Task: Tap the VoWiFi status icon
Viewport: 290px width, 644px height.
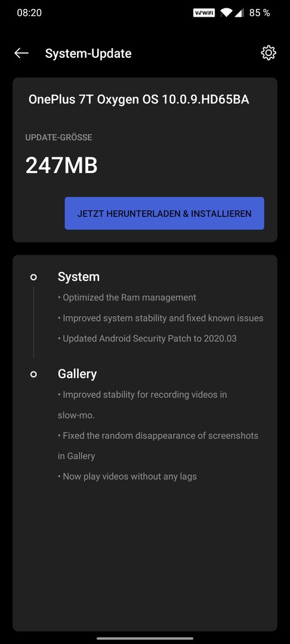Action: pyautogui.click(x=203, y=13)
